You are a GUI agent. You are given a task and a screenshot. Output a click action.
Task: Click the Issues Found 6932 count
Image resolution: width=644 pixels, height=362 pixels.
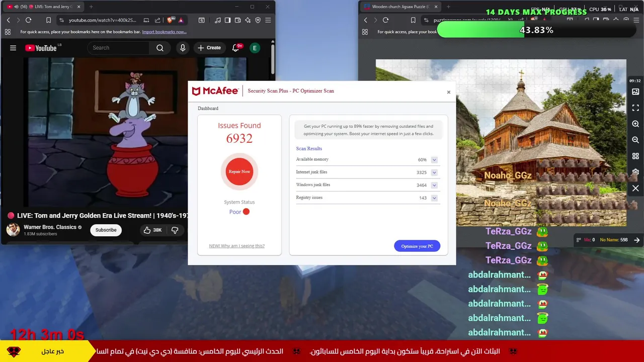[x=239, y=138]
